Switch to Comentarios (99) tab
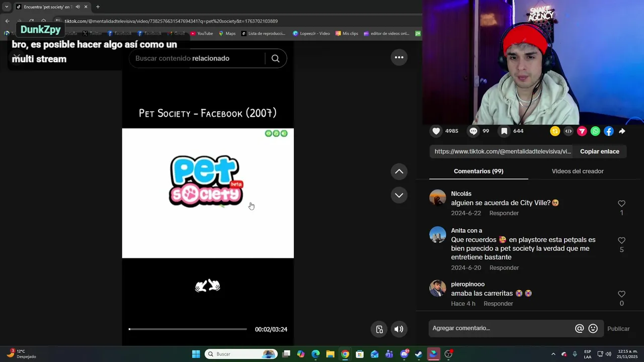 [x=478, y=171]
